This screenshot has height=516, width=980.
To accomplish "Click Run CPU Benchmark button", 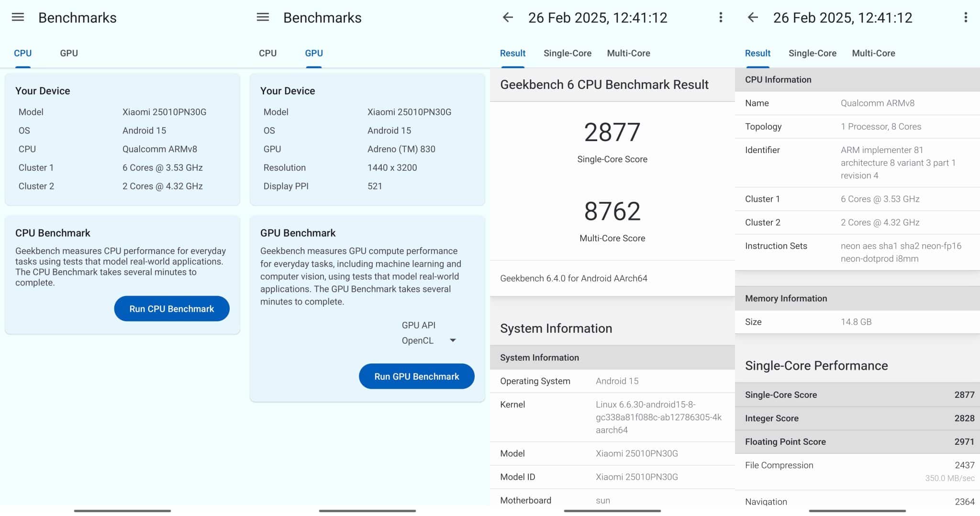I will [172, 309].
